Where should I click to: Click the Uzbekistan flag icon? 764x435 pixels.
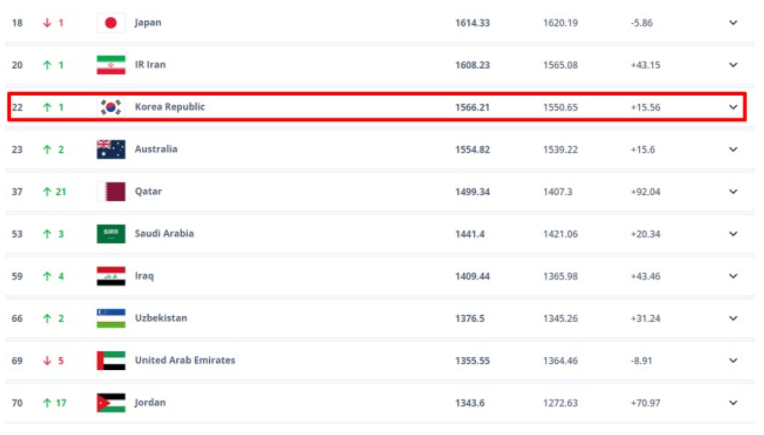coord(111,318)
